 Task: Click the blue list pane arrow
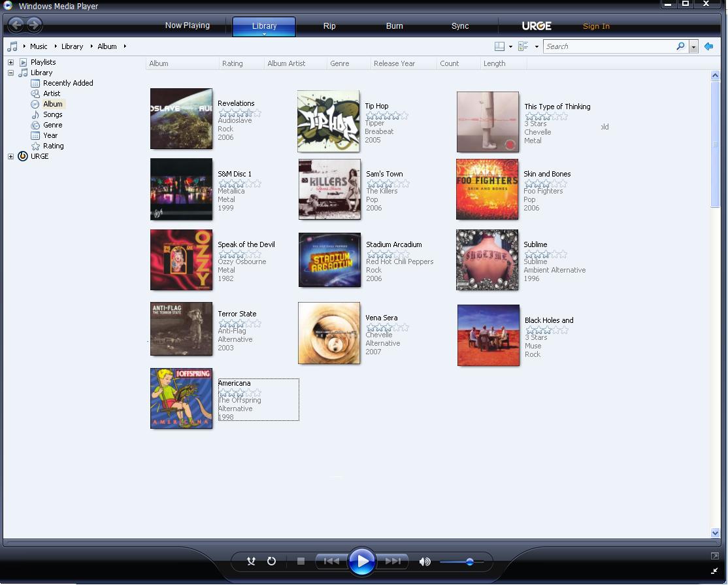pos(708,46)
